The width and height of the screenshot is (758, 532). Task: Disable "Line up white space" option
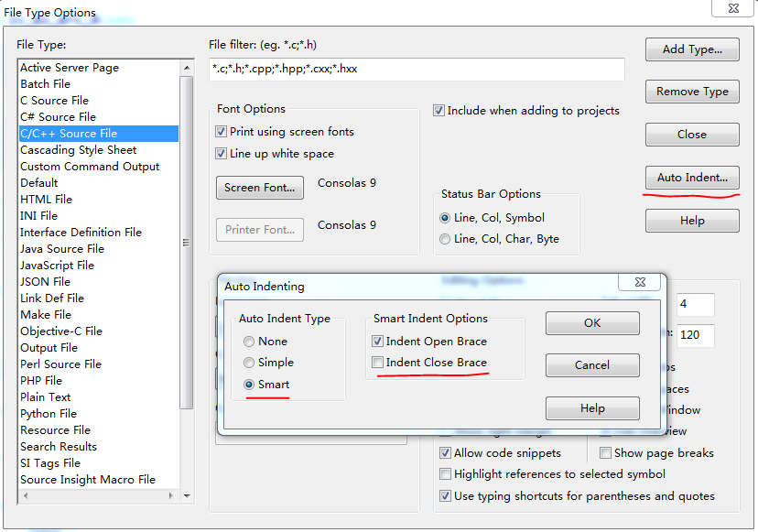[221, 152]
